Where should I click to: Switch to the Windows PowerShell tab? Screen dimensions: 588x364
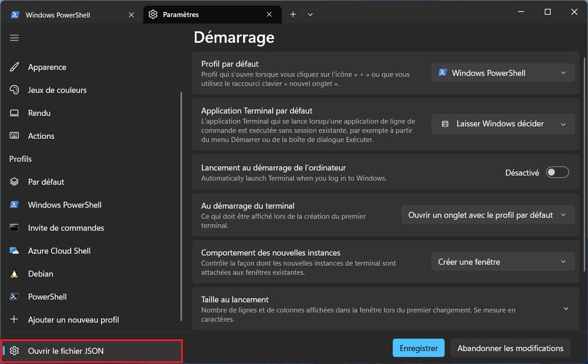coord(72,15)
